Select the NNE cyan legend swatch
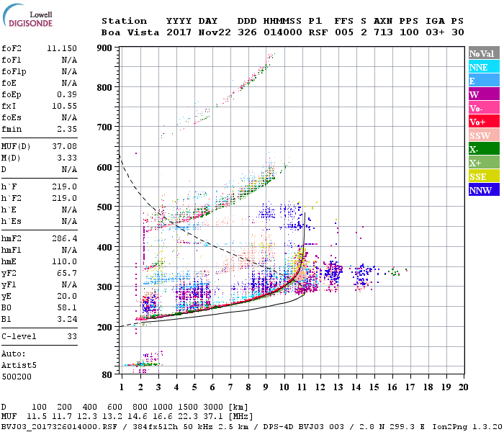 click(x=484, y=67)
